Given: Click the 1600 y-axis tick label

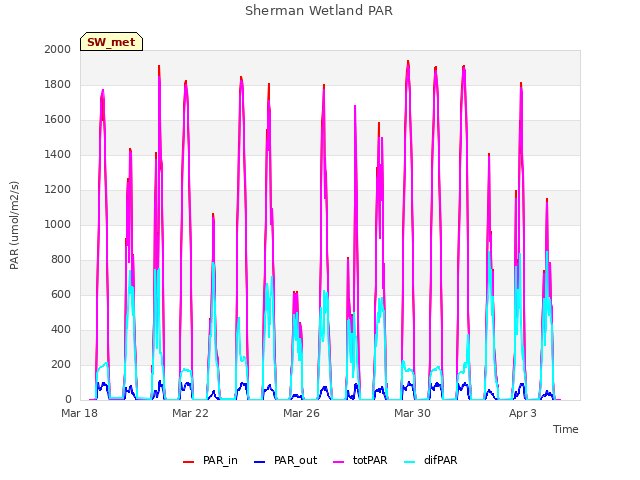Looking at the screenshot, I should [58, 120].
